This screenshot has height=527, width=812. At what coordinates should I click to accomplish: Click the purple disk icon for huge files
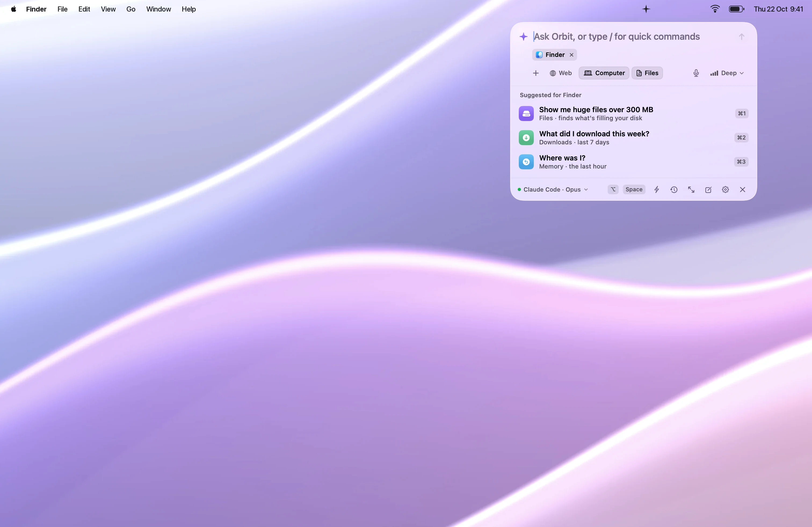(526, 114)
